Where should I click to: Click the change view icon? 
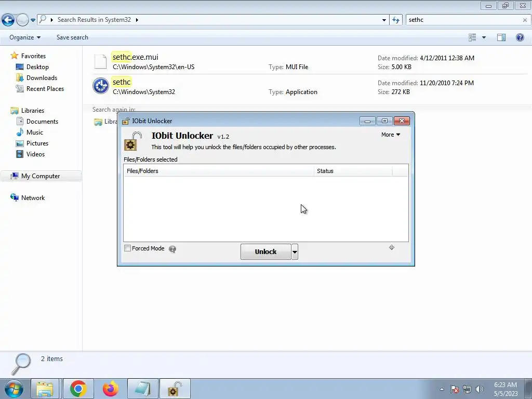click(472, 37)
